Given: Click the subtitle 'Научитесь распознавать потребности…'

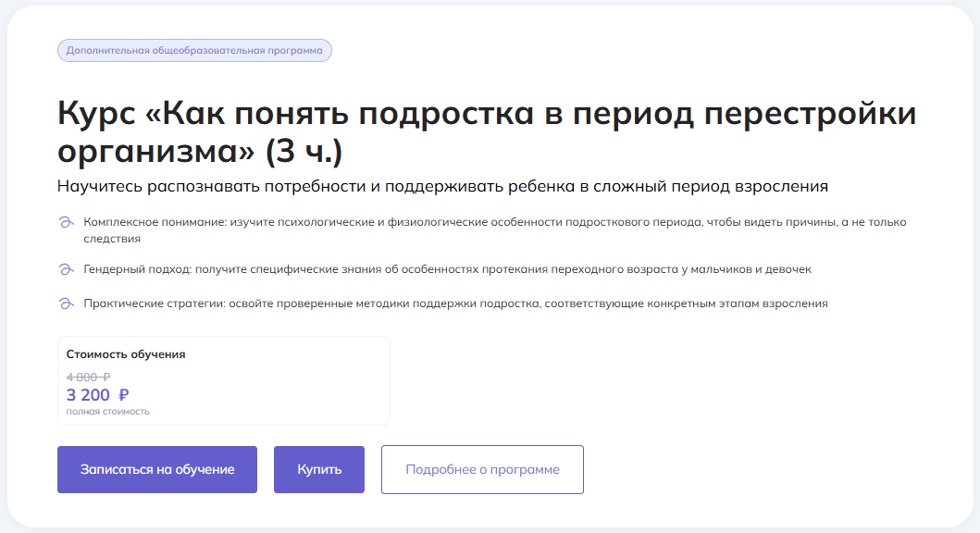Looking at the screenshot, I should point(442,186).
